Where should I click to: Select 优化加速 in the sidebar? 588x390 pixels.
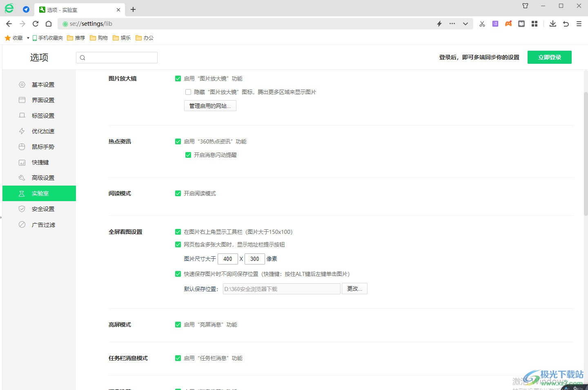point(39,131)
